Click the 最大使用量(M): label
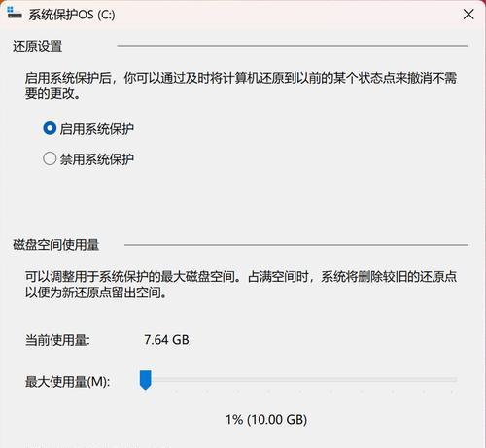 click(x=67, y=381)
